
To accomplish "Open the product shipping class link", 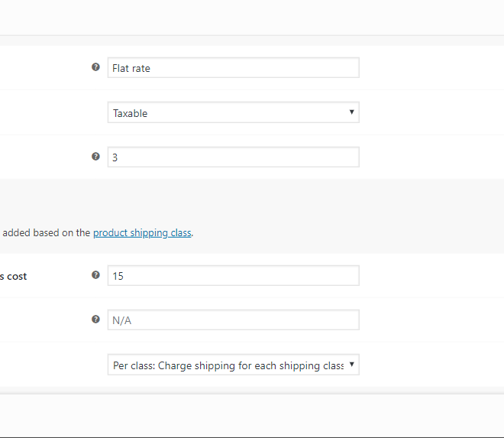I will [142, 232].
